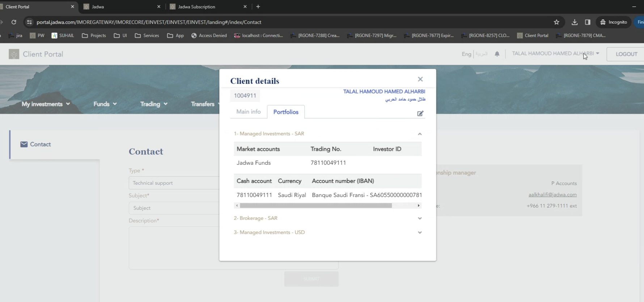This screenshot has height=302, width=644.
Task: Open the Funds navigation menu
Action: click(x=105, y=104)
